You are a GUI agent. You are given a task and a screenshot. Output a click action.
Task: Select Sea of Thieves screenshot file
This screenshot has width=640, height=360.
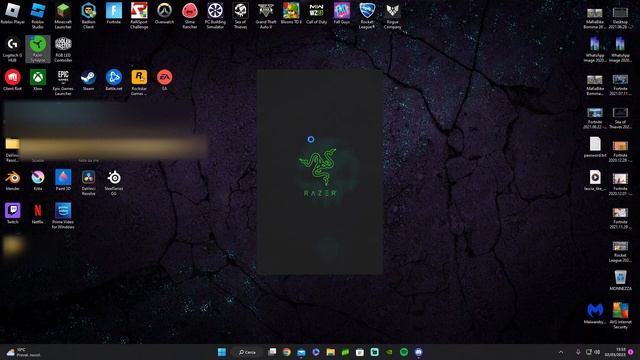(x=620, y=118)
